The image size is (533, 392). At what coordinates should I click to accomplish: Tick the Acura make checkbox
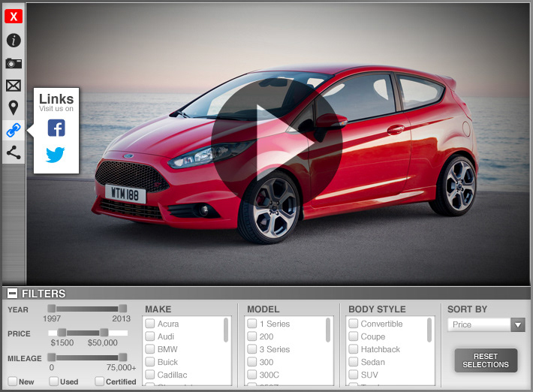(150, 324)
